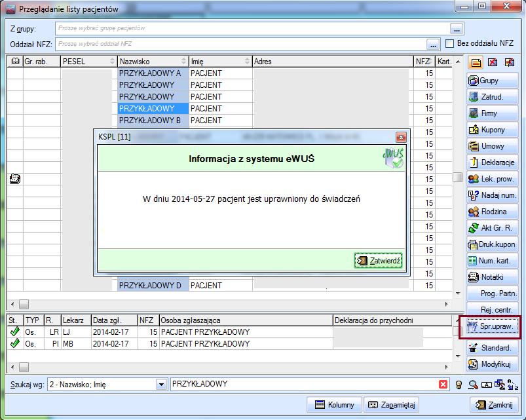Click Nadaj num. button

tap(492, 195)
